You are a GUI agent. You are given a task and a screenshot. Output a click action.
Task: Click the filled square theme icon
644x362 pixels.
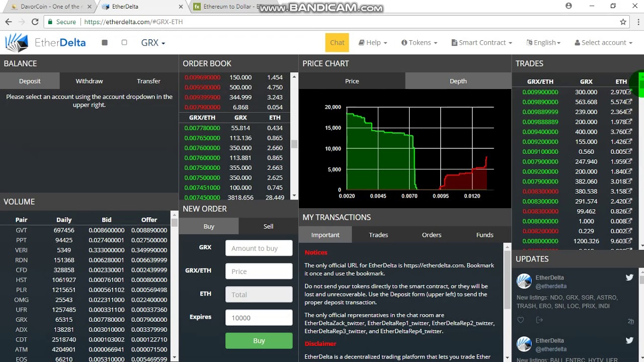(105, 43)
